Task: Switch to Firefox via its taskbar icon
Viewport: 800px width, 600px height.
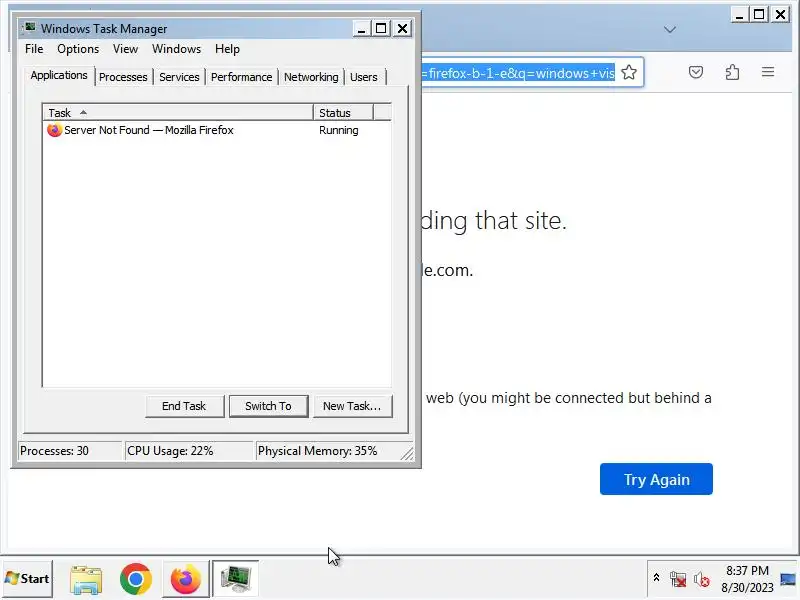Action: pos(186,579)
